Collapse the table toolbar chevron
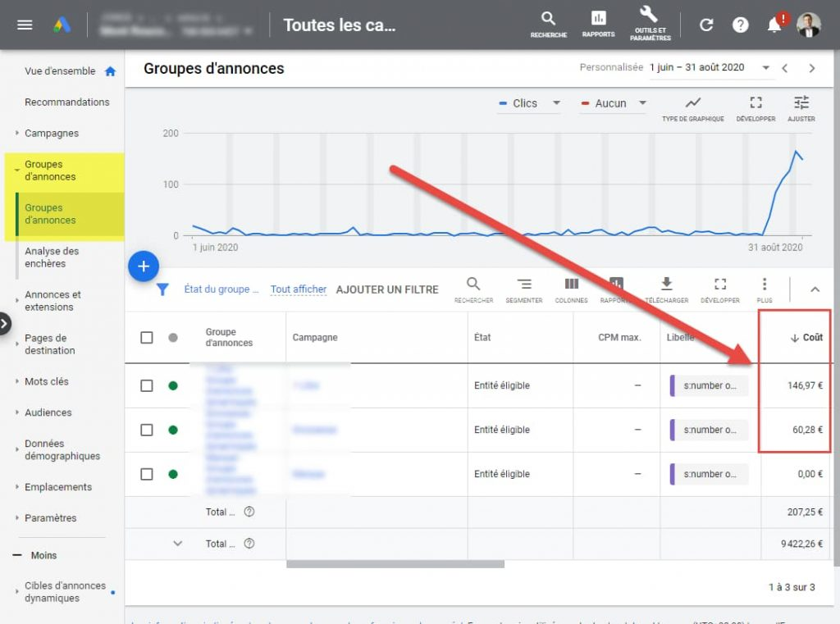 (815, 289)
